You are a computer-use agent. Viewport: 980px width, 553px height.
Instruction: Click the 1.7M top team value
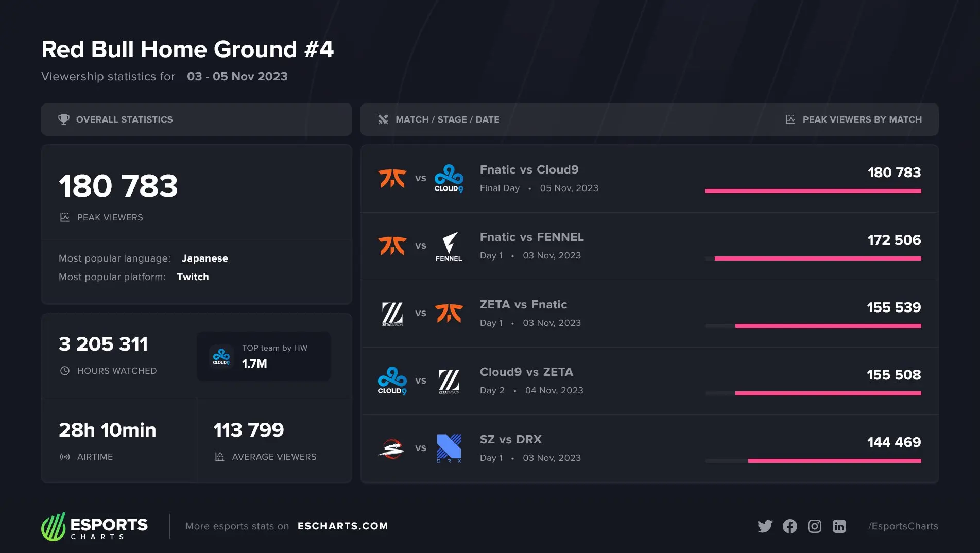[x=254, y=364]
